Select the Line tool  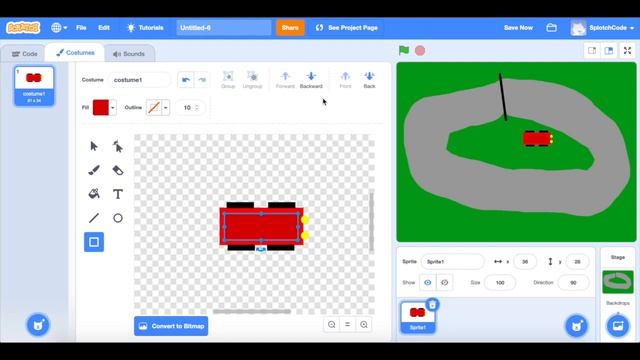[x=94, y=218]
